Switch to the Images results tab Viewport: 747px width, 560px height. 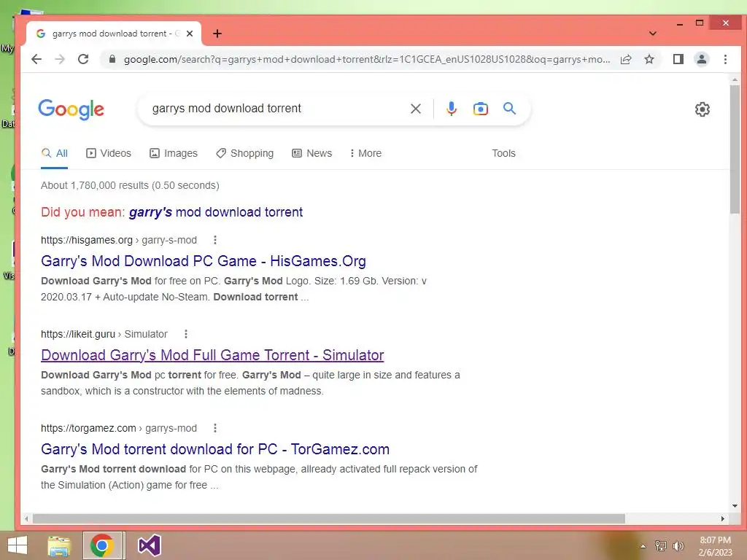(174, 153)
